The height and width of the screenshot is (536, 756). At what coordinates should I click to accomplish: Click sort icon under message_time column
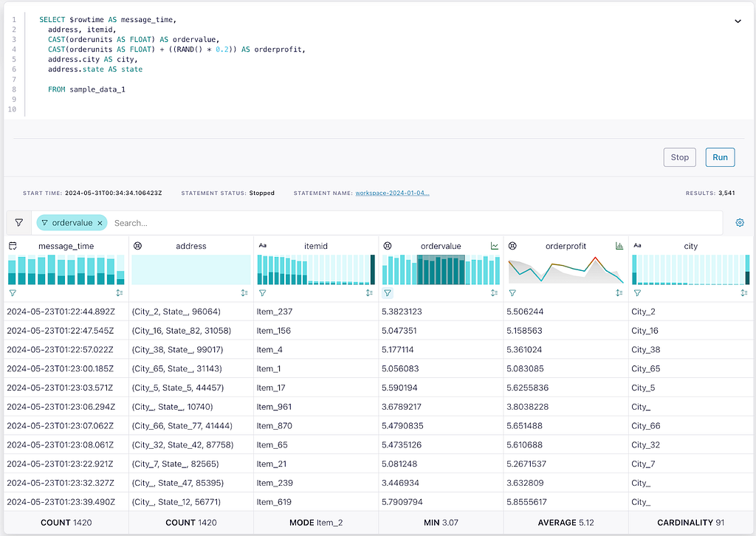[120, 292]
